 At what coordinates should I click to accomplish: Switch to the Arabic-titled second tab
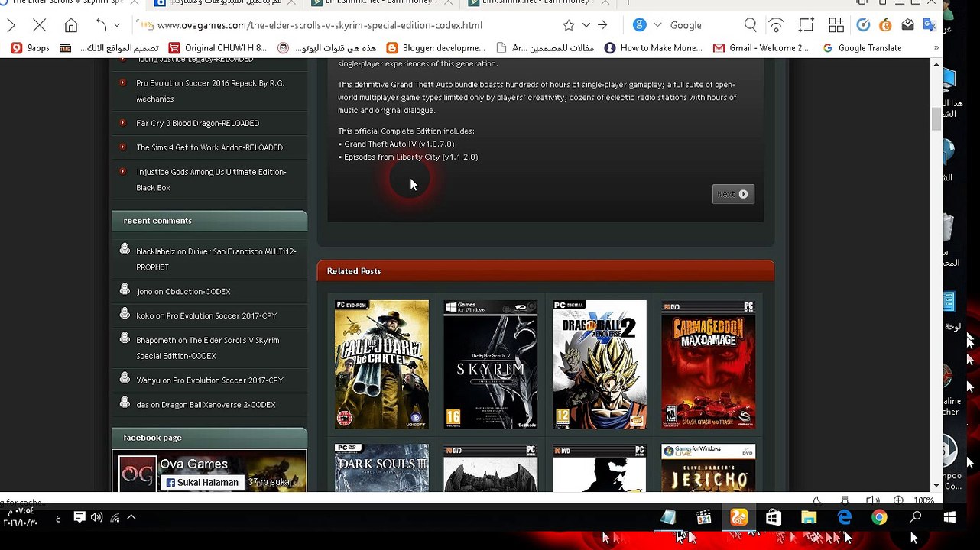click(222, 3)
